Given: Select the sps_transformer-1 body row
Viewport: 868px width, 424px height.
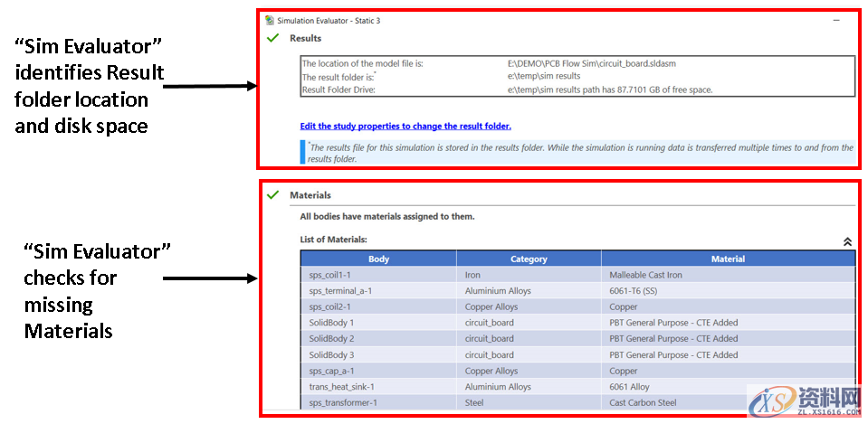Looking at the screenshot, I should coord(342,403).
